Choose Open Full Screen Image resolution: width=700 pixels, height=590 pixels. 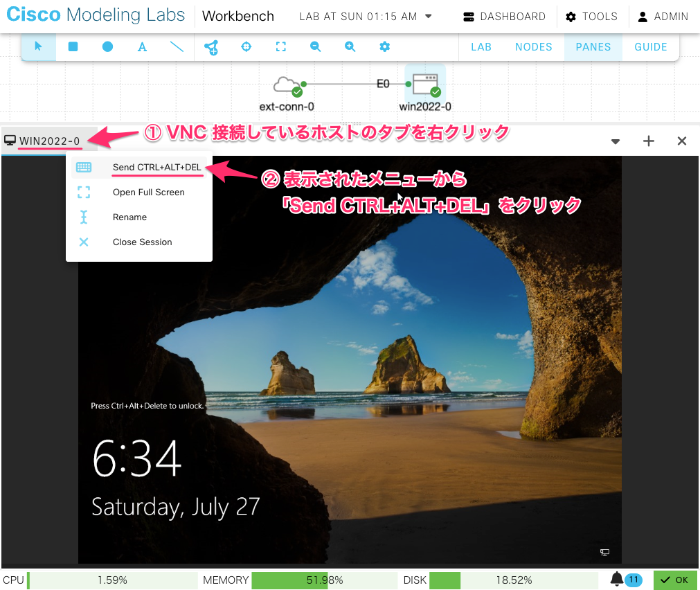(x=139, y=193)
